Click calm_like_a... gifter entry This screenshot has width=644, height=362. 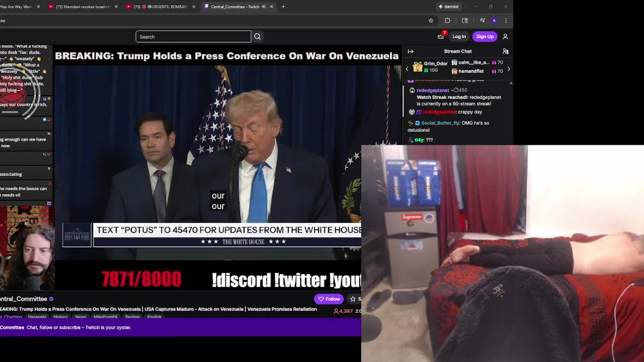pos(477,62)
